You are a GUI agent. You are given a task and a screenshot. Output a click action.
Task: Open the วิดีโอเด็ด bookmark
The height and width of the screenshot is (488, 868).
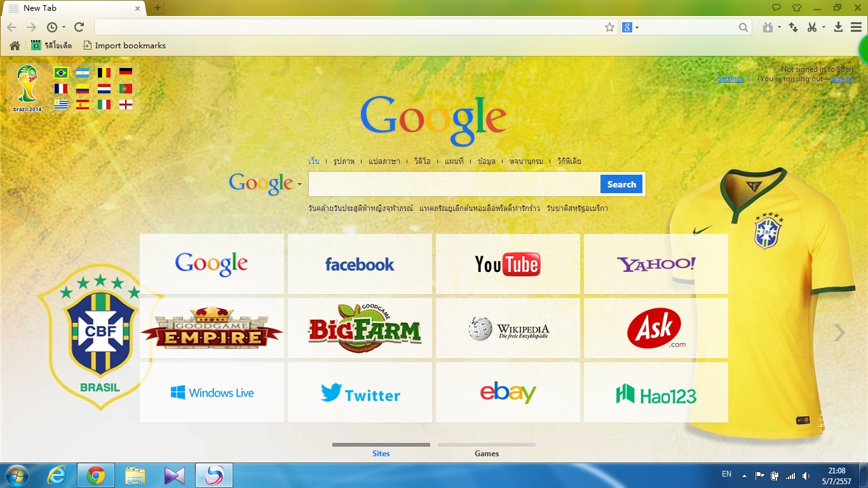pyautogui.click(x=51, y=46)
